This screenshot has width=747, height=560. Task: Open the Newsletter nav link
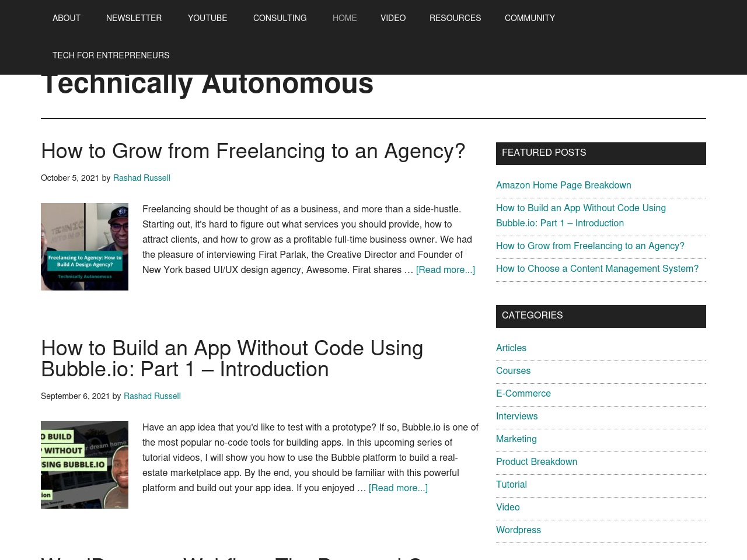pyautogui.click(x=134, y=18)
